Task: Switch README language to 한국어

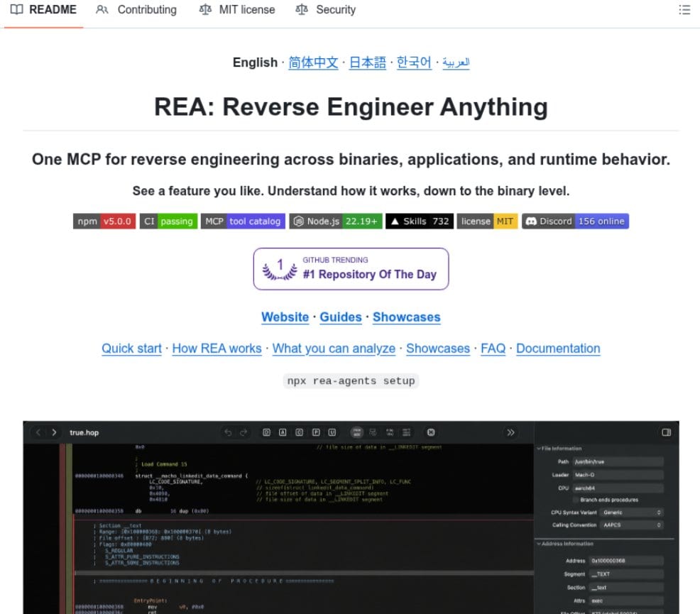Action: (x=414, y=62)
